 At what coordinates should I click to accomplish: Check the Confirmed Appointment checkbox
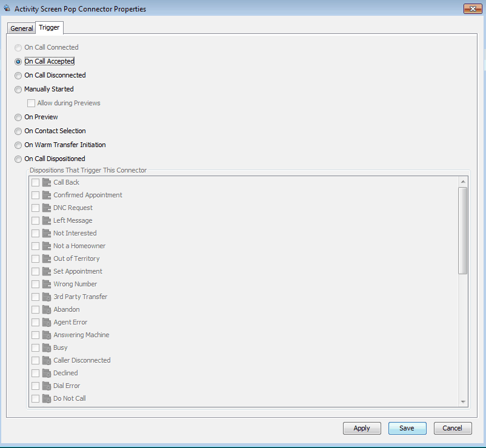[x=35, y=195]
